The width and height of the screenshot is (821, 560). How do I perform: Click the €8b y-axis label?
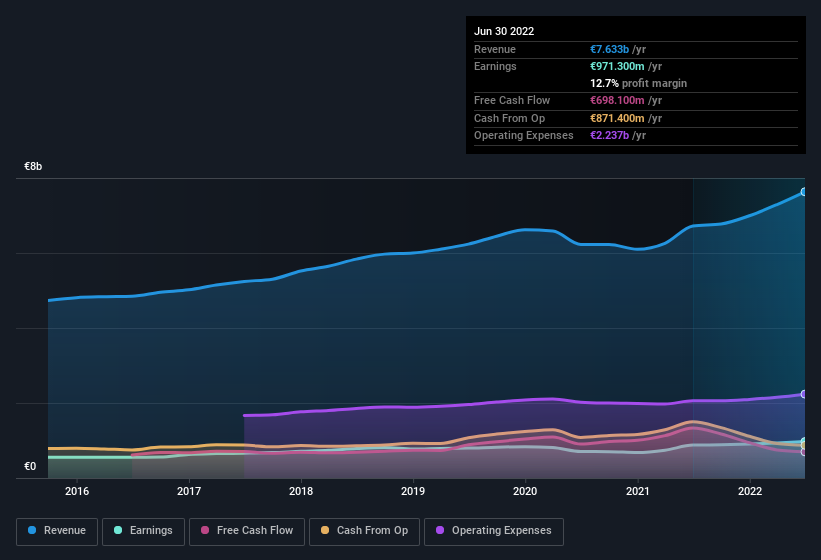(x=33, y=166)
